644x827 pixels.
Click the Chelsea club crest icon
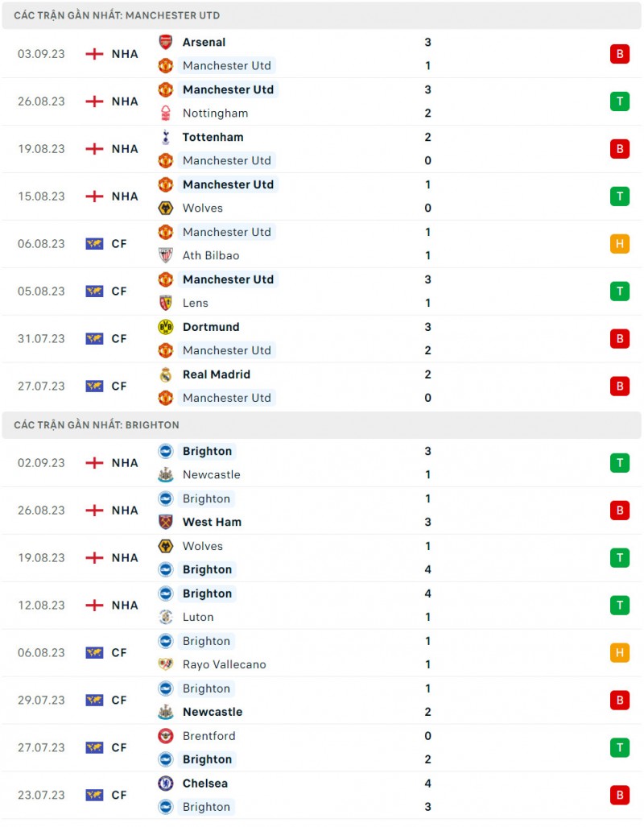click(165, 784)
